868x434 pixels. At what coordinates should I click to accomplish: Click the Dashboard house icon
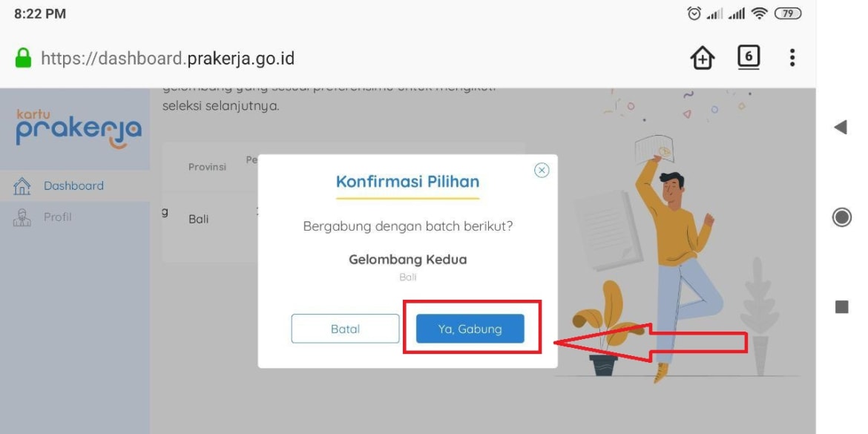point(22,186)
